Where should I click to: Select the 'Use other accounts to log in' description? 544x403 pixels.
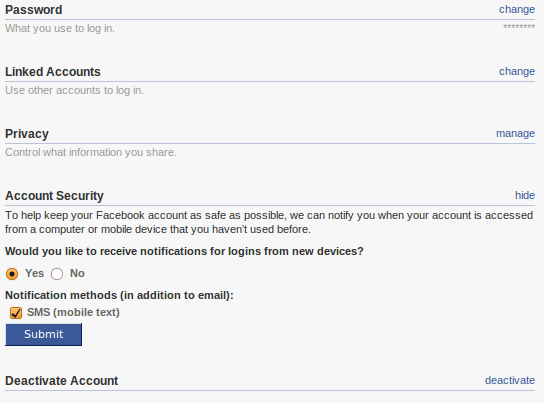[x=74, y=90]
